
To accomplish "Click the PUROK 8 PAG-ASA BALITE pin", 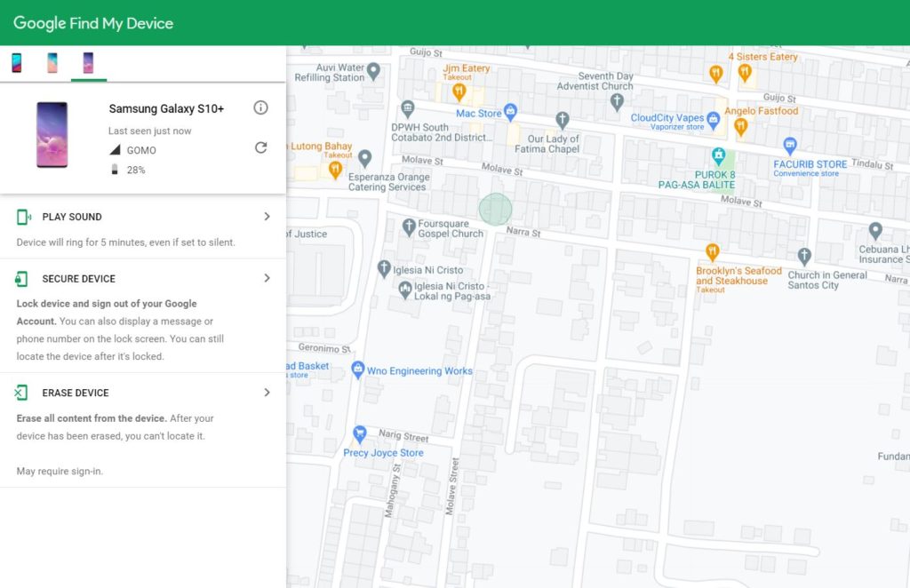I will tap(718, 155).
